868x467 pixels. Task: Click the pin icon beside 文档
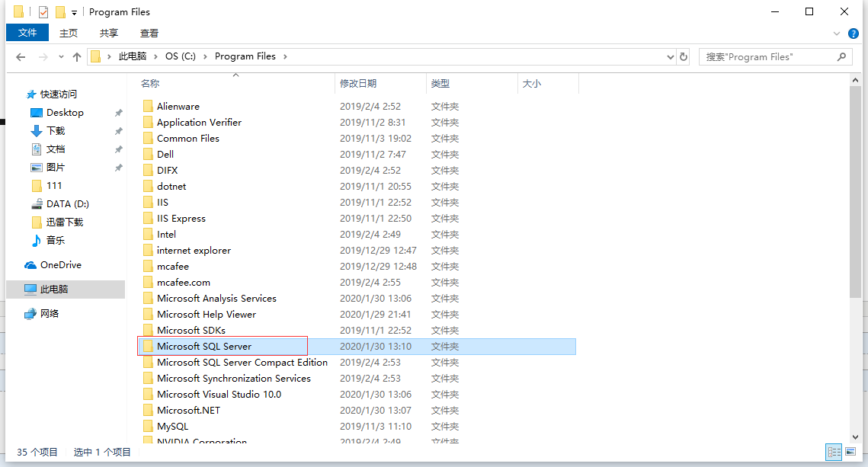118,149
